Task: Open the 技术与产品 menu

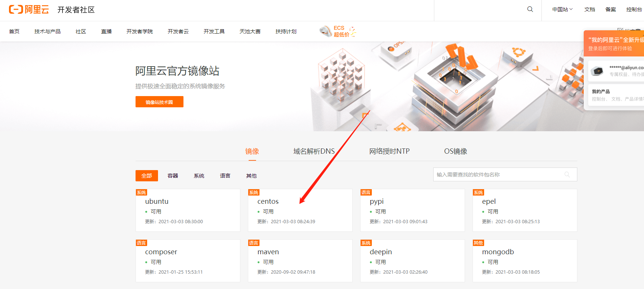Action: coord(48,31)
